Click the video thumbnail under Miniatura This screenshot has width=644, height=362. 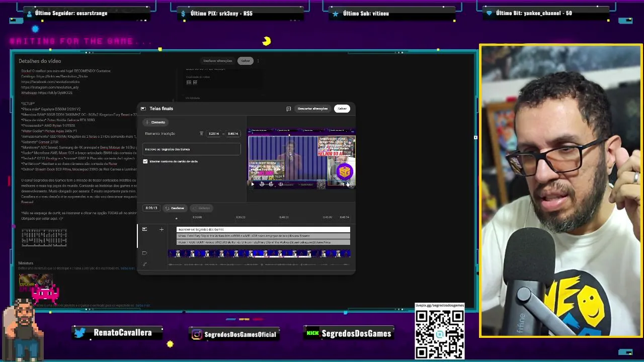pyautogui.click(x=35, y=282)
